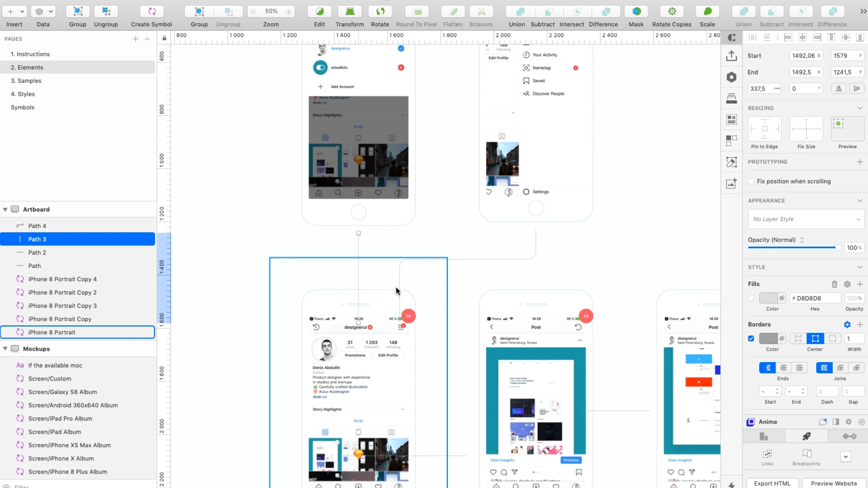Click the first Subtract boolean icon
The width and height of the screenshot is (868, 488).
click(x=549, y=12)
